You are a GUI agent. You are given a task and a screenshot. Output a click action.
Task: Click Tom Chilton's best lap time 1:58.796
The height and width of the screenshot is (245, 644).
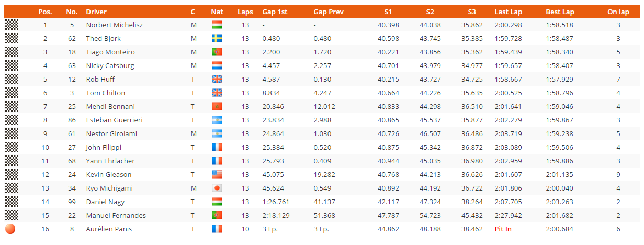click(x=559, y=93)
